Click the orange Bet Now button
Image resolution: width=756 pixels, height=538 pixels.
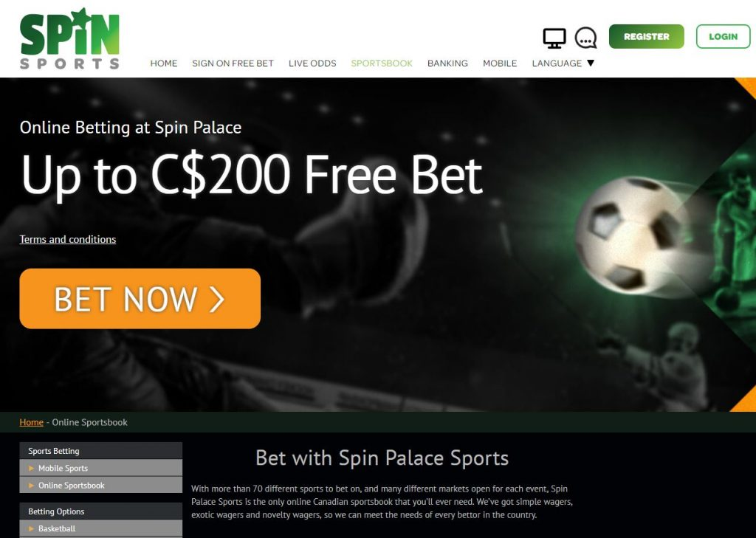pos(140,299)
